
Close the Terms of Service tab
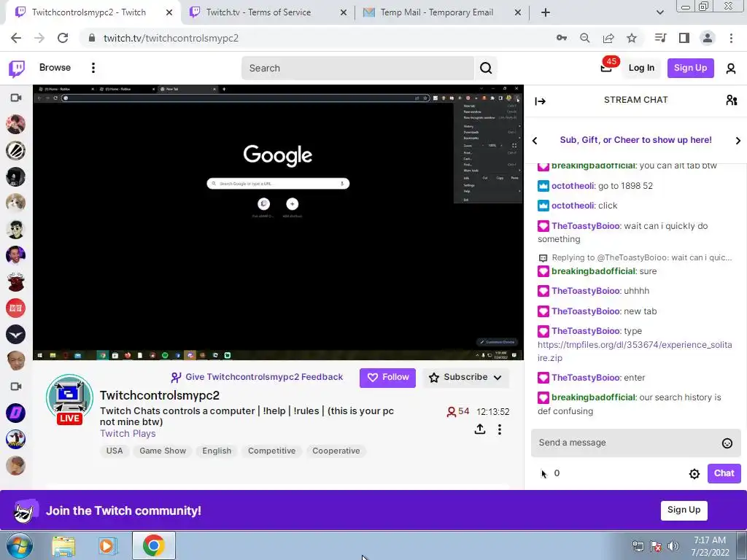[343, 13]
